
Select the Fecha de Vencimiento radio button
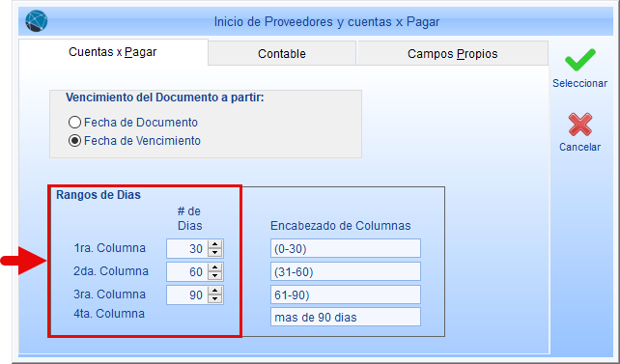(74, 141)
